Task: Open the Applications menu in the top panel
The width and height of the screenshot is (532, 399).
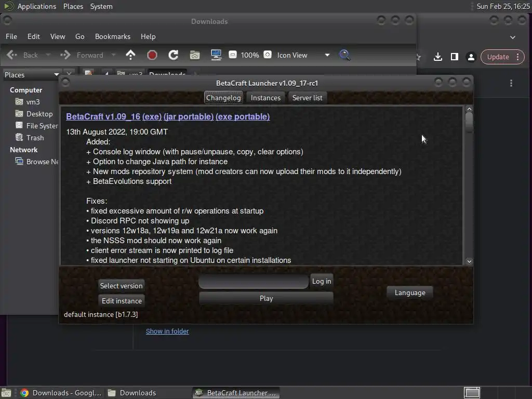Action: tap(37, 6)
